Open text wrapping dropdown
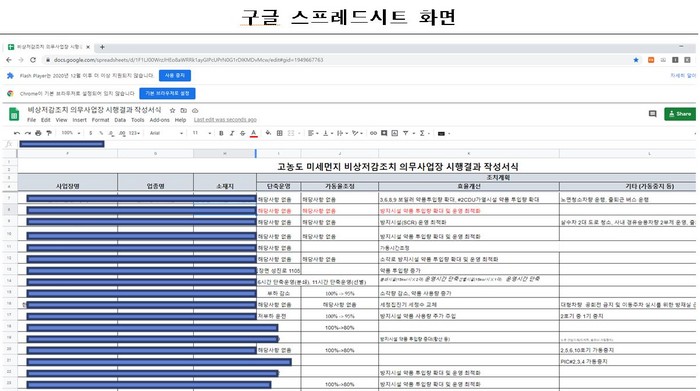The image size is (700, 391). tap(342, 133)
